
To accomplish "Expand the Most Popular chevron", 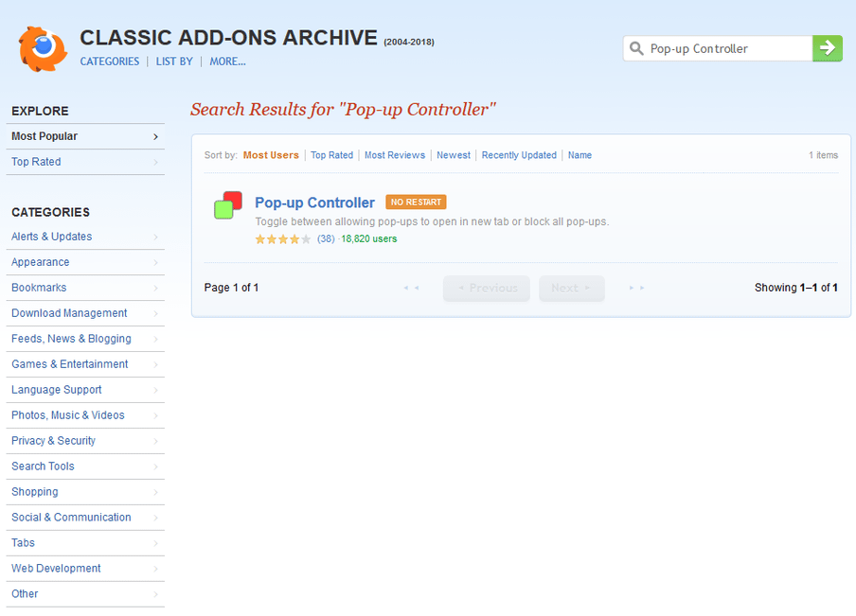I will pyautogui.click(x=155, y=136).
